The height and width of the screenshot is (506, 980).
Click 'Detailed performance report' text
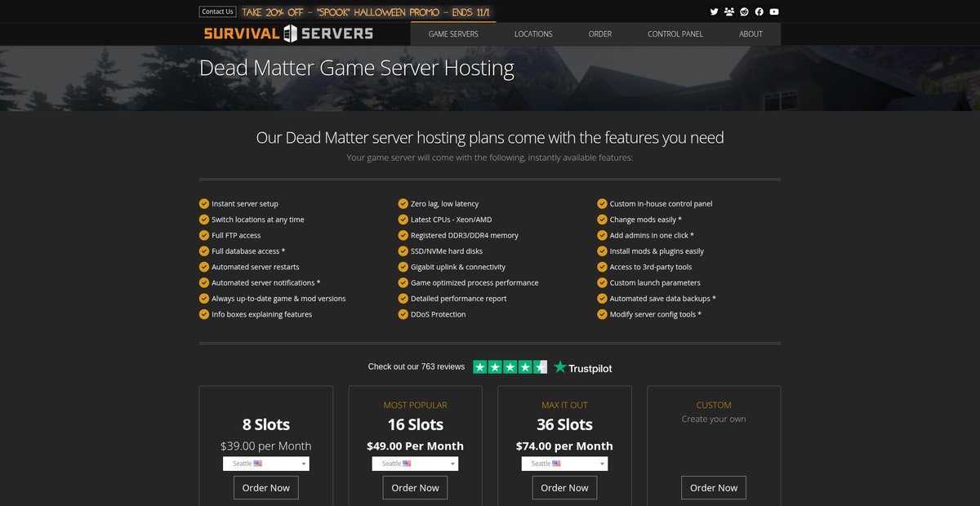pyautogui.click(x=459, y=299)
